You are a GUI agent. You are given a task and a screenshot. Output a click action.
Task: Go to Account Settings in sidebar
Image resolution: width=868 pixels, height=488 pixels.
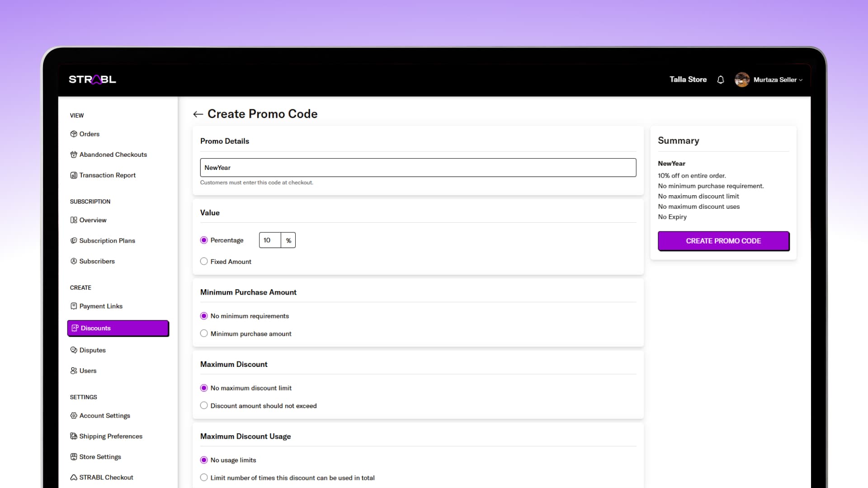point(104,416)
